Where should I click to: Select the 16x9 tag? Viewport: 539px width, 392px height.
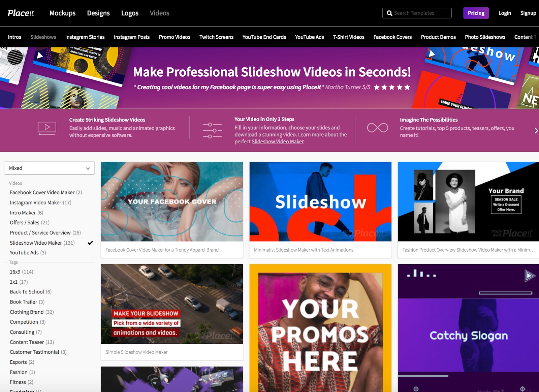pos(21,272)
